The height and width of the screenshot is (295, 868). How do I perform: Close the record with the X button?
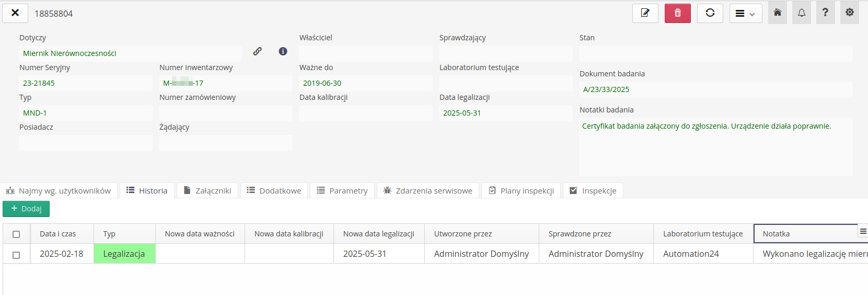coord(15,13)
